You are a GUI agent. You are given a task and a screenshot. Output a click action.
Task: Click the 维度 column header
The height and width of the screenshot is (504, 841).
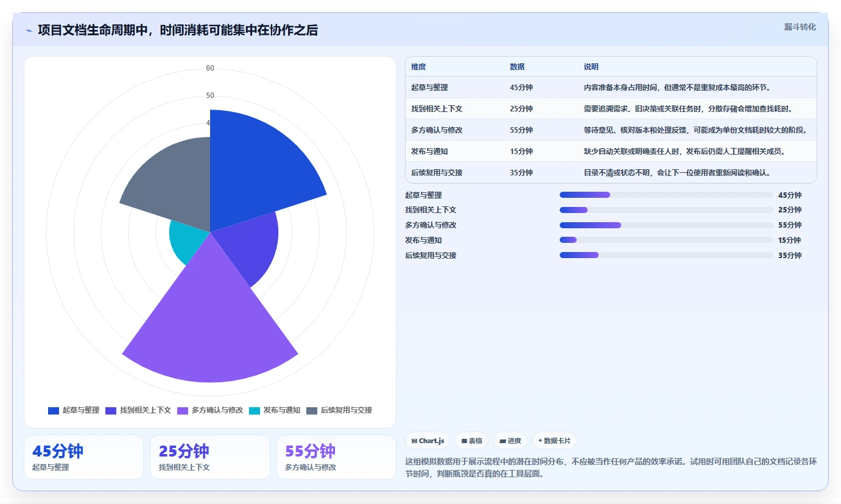tap(418, 67)
